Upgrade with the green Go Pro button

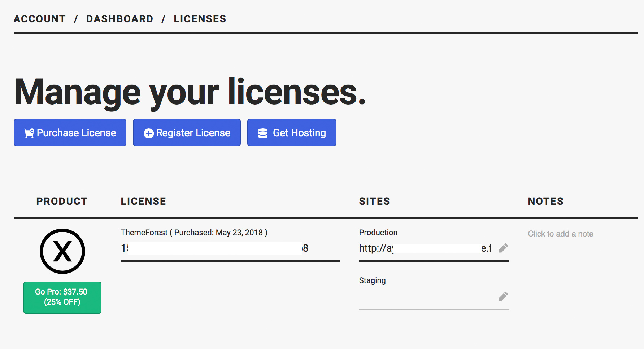coord(62,297)
